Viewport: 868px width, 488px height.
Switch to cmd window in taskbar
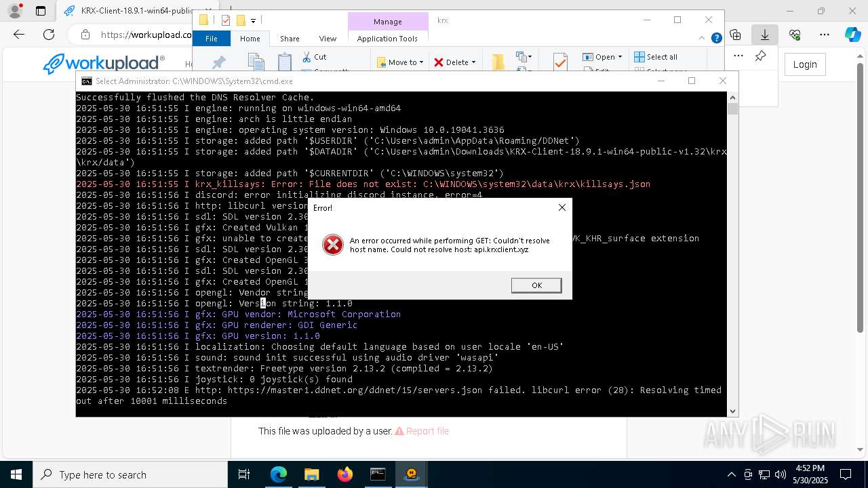pyautogui.click(x=378, y=474)
